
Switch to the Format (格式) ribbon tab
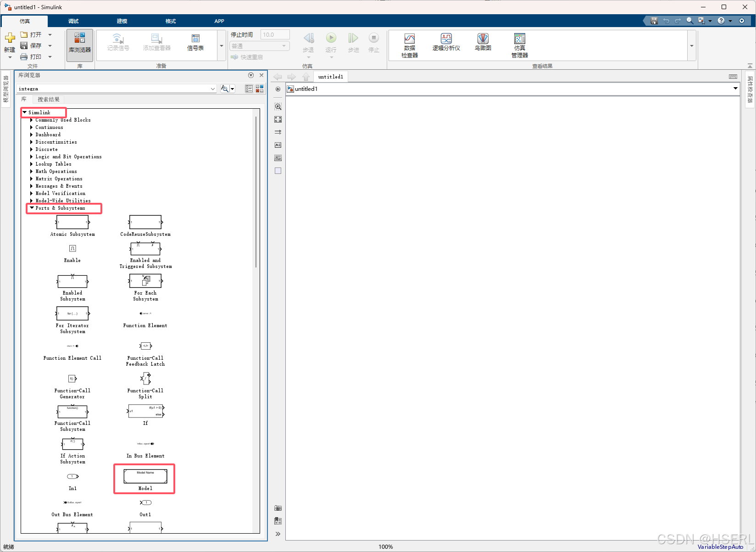(x=171, y=21)
